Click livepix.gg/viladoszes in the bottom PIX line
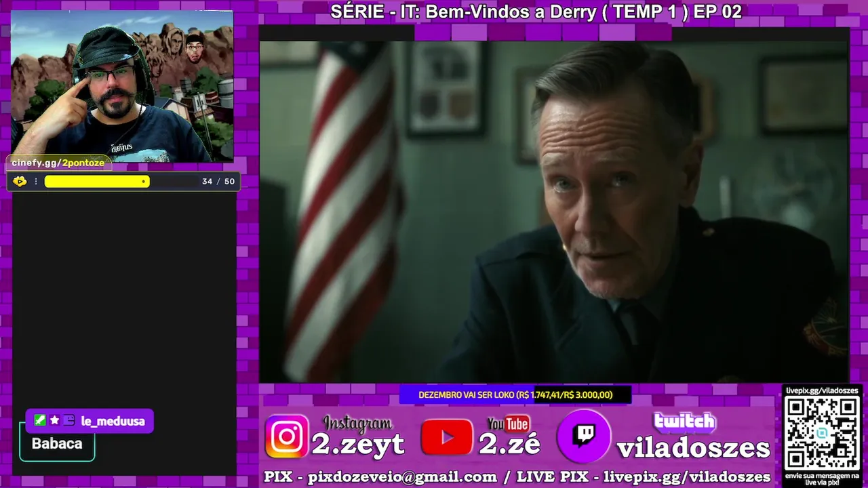 click(x=687, y=476)
